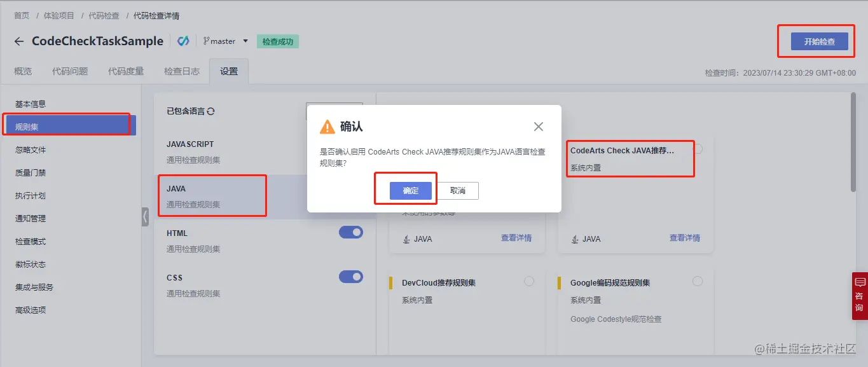The width and height of the screenshot is (868, 367).
Task: Switch to the 代码度量 tab
Action: [x=126, y=71]
